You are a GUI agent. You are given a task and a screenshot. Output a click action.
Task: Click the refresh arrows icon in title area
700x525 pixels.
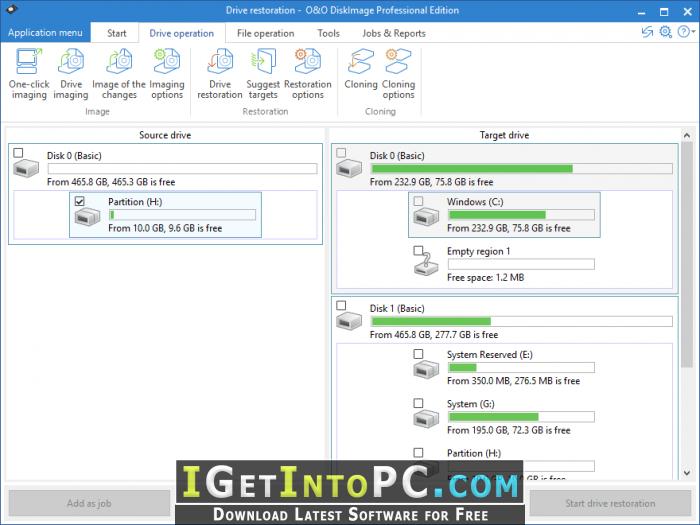pos(647,32)
